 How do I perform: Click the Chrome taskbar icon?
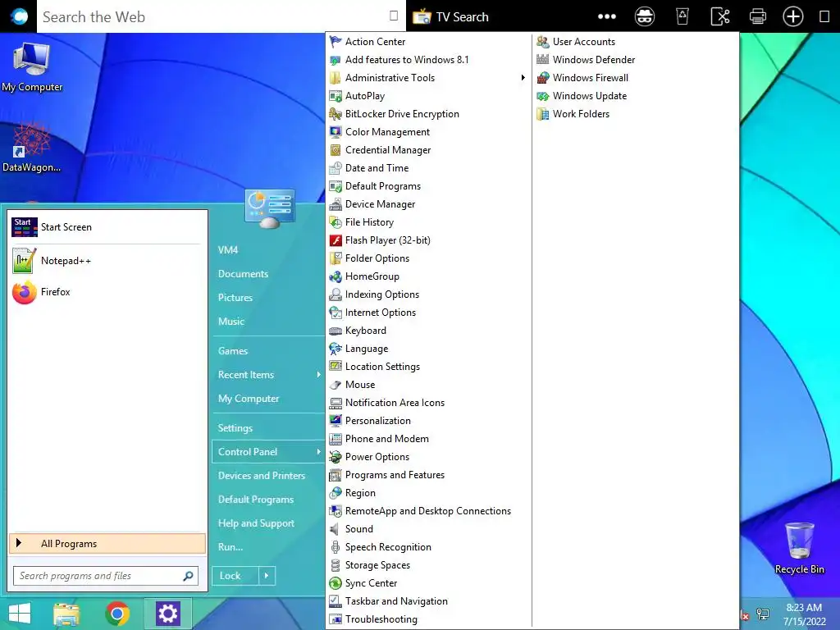(x=117, y=614)
